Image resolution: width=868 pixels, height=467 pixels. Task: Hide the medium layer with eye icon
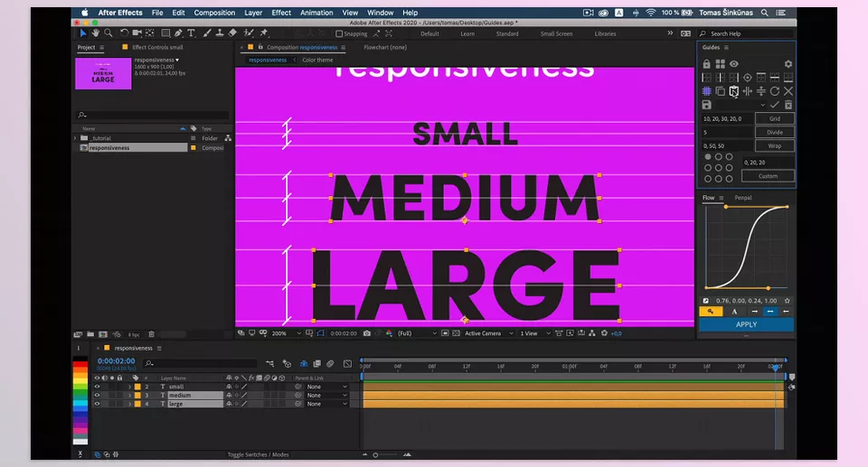click(97, 395)
